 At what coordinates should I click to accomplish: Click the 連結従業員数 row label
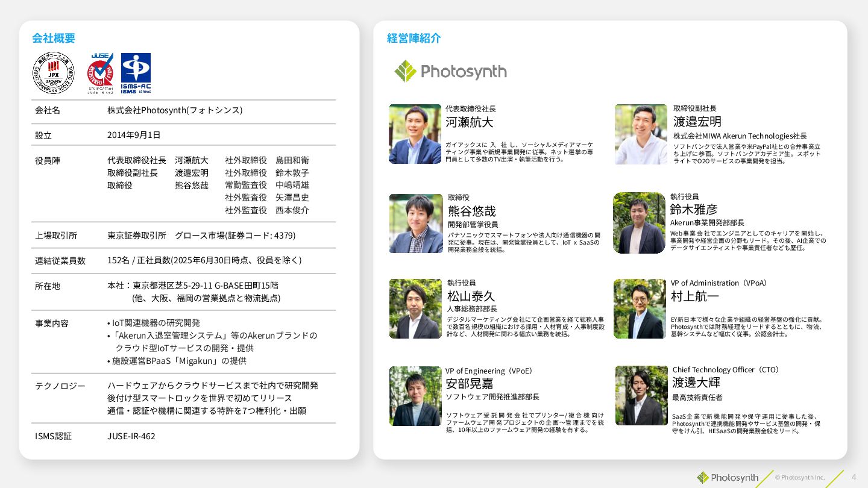60,260
